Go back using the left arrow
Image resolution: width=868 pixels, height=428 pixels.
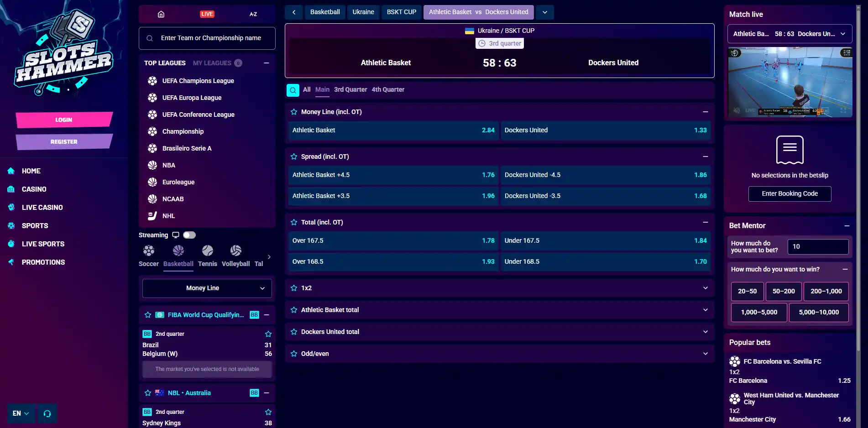[x=294, y=12]
